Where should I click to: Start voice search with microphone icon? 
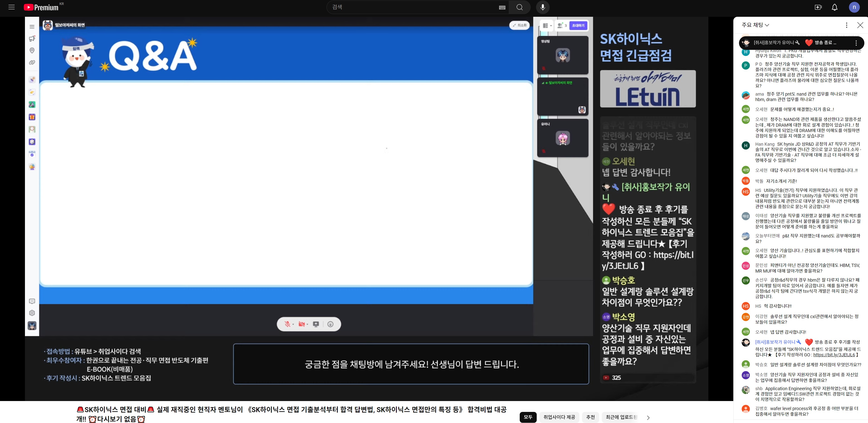coord(542,7)
